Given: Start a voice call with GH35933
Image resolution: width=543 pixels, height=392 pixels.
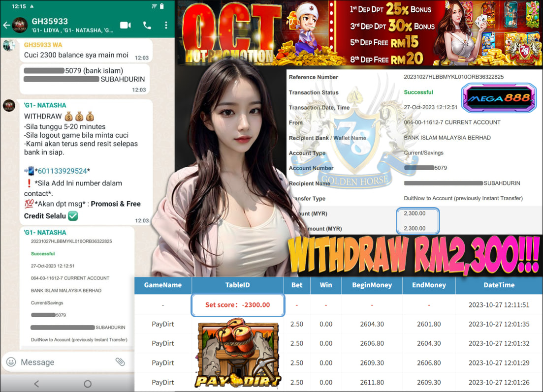Looking at the screenshot, I should pyautogui.click(x=147, y=25).
